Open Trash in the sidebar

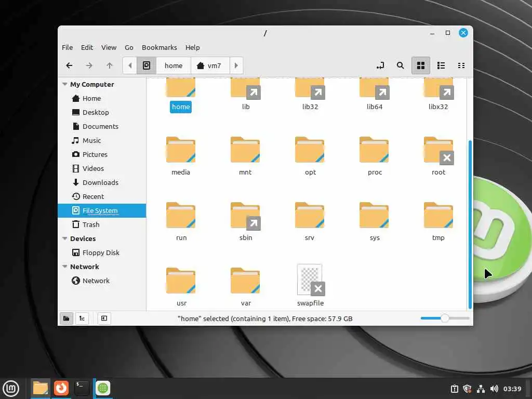click(x=102, y=224)
